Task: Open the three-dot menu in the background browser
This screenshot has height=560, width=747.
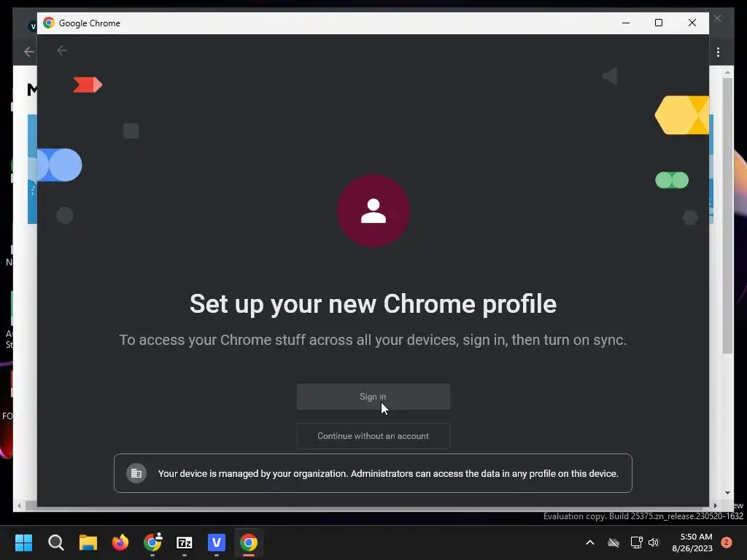Action: pyautogui.click(x=718, y=52)
